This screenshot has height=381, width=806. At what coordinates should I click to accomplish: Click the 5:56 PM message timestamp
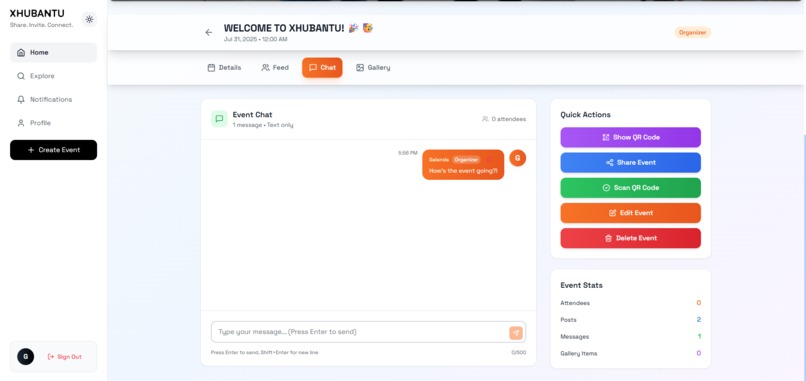tap(408, 153)
